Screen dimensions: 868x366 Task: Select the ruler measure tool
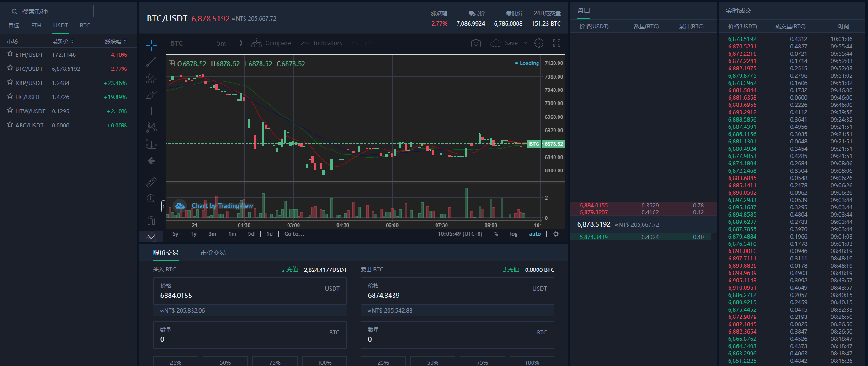151,182
